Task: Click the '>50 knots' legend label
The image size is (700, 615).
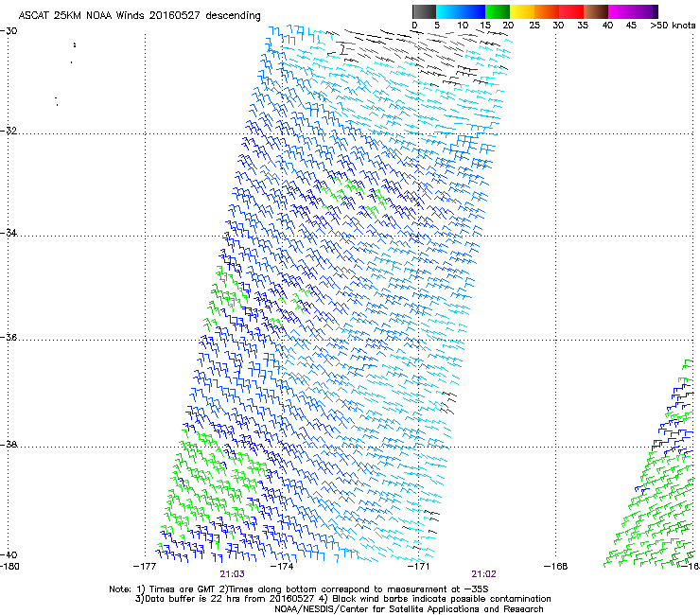Action: [x=673, y=26]
